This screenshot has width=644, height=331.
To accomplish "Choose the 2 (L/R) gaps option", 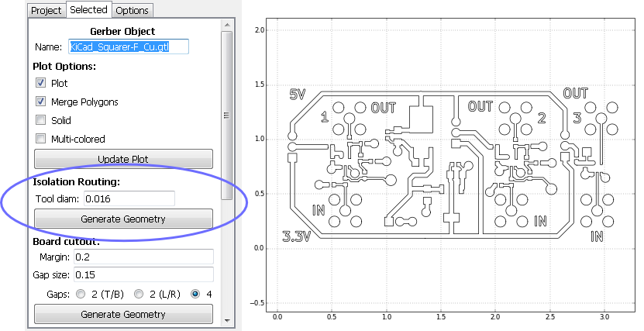I will click(x=139, y=294).
